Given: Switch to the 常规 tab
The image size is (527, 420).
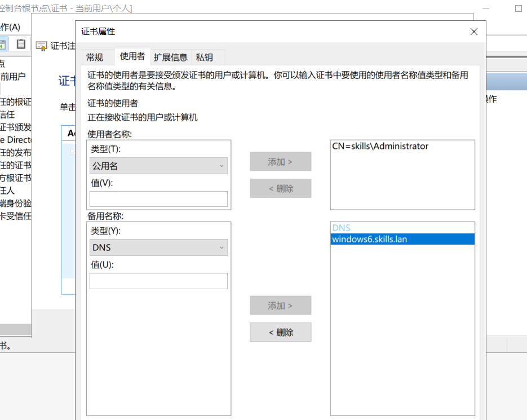Looking at the screenshot, I should point(95,57).
